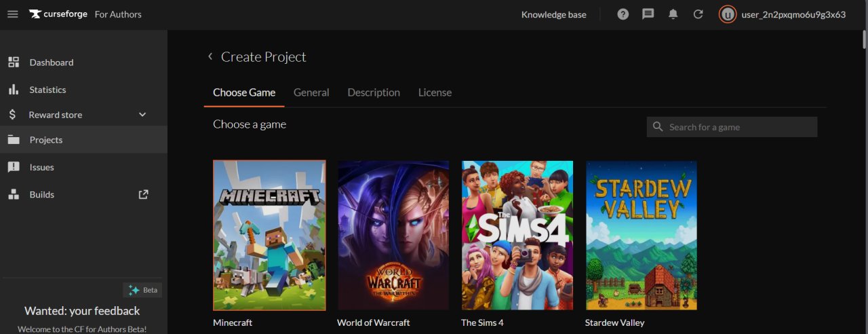
Task: Open the help question mark icon
Action: [x=623, y=14]
